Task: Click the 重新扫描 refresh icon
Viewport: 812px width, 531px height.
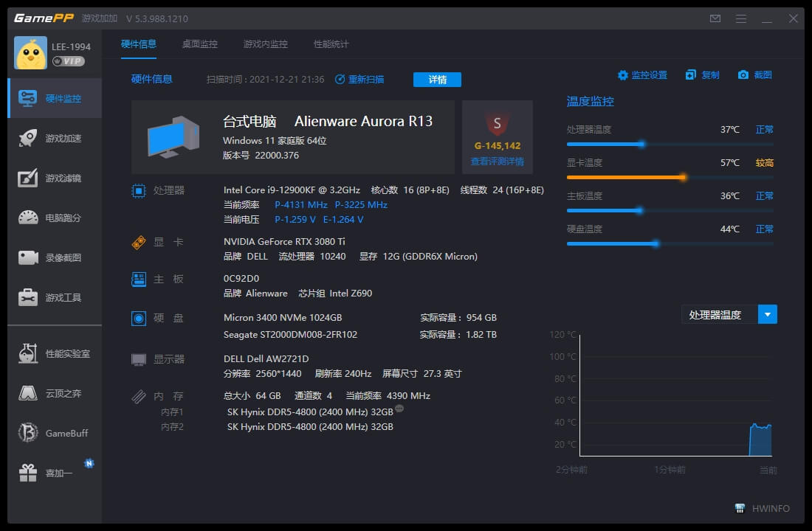Action: [340, 79]
